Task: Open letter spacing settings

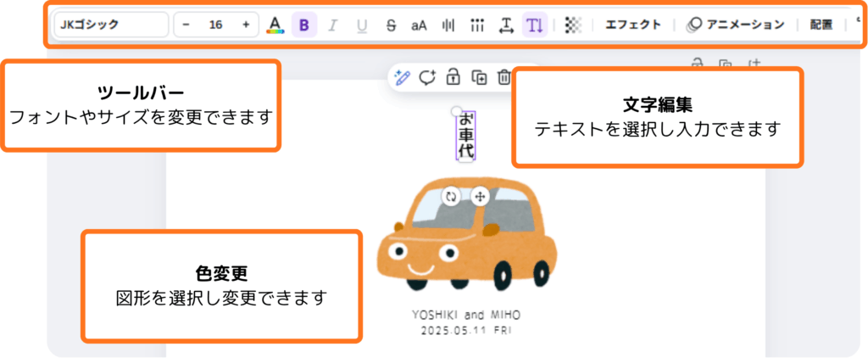Action: point(506,25)
